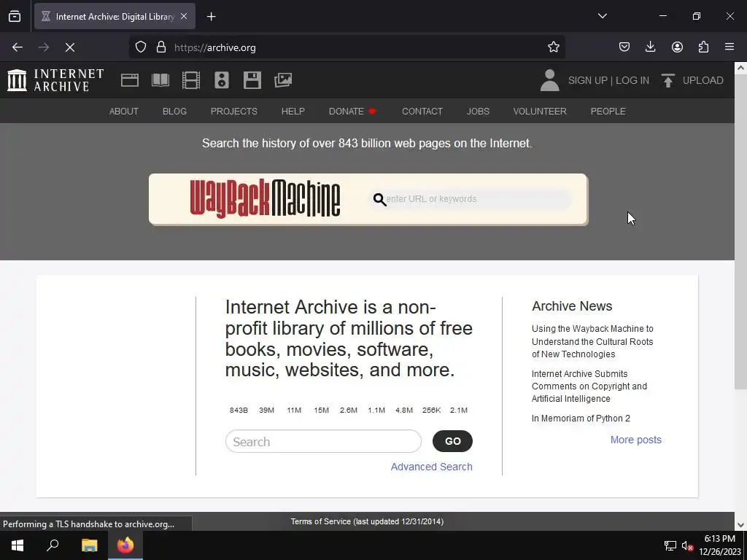The height and width of the screenshot is (560, 747).
Task: Click the SIGN UP link
Action: [x=587, y=80]
